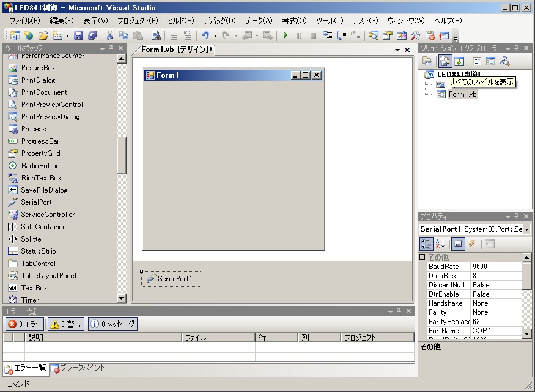Open the ツール(T) menu
The width and height of the screenshot is (535, 392).
click(x=330, y=21)
